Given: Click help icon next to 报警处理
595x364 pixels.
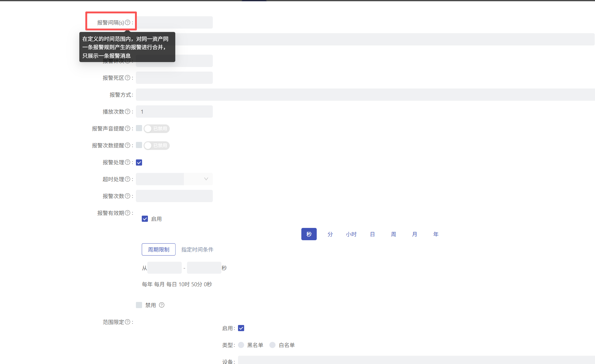Looking at the screenshot, I should 127,162.
